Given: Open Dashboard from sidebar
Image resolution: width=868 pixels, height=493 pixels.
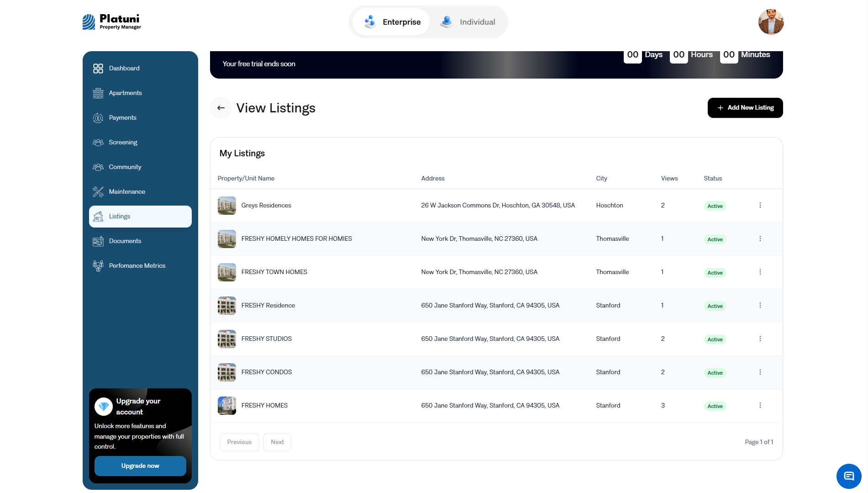Looking at the screenshot, I should [140, 69].
